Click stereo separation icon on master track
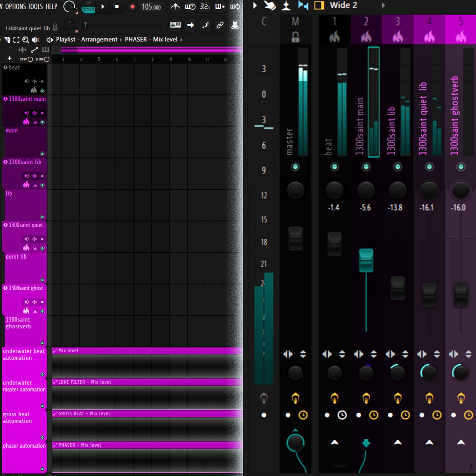The width and height of the screenshot is (476, 476). click(x=295, y=373)
